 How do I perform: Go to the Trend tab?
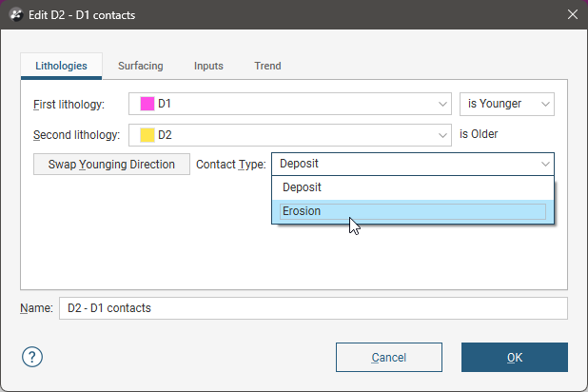click(267, 67)
